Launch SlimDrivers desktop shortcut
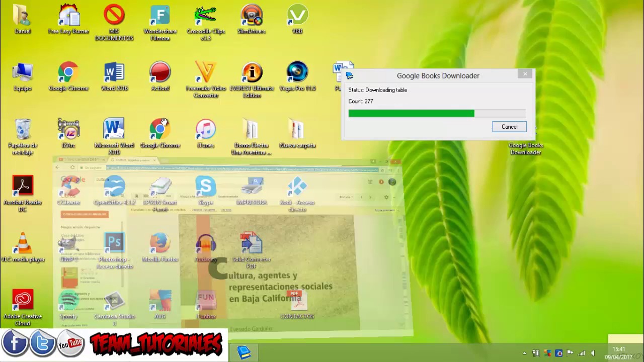644x362 pixels. tap(252, 20)
